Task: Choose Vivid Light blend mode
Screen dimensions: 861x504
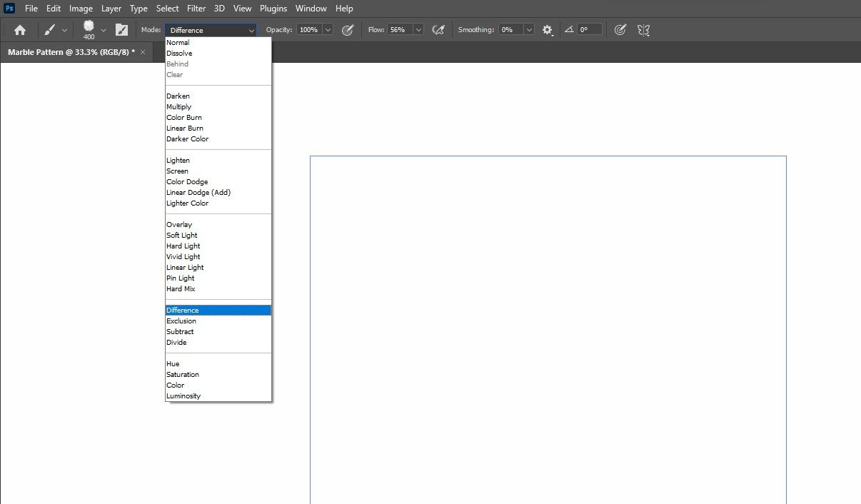Action: (x=218, y=257)
